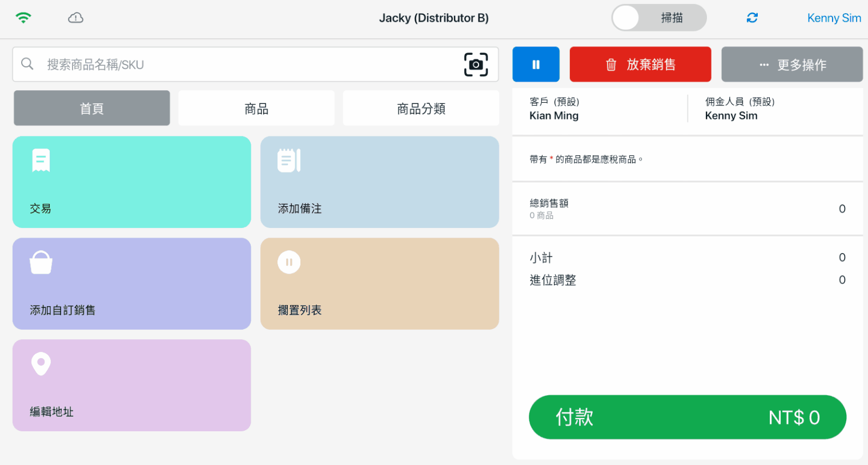Switch to the 商品分類 tab
Screen dimensions: 868x465
coord(421,109)
